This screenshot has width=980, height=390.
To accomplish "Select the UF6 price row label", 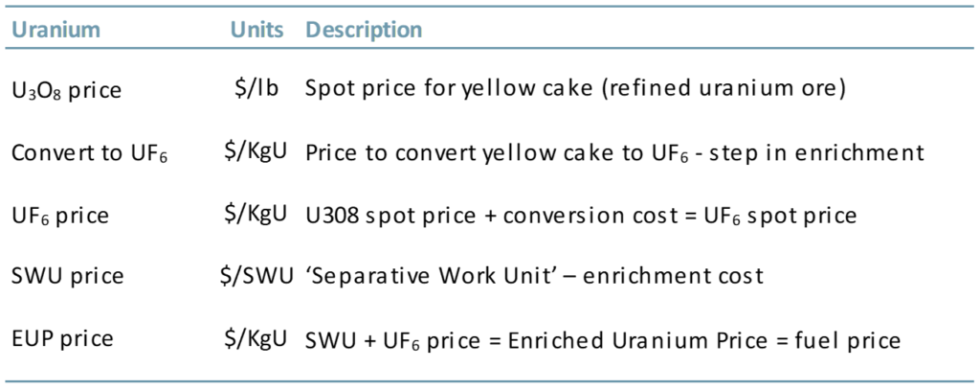I will (x=60, y=215).
